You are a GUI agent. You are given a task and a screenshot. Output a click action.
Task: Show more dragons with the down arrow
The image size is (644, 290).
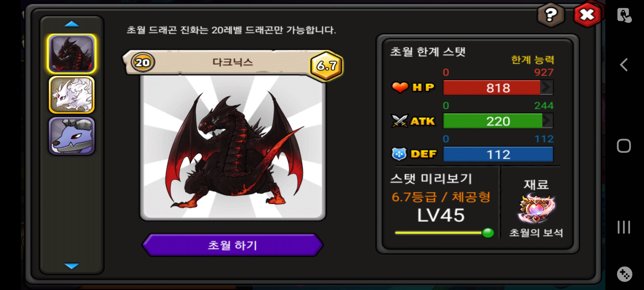point(72,266)
